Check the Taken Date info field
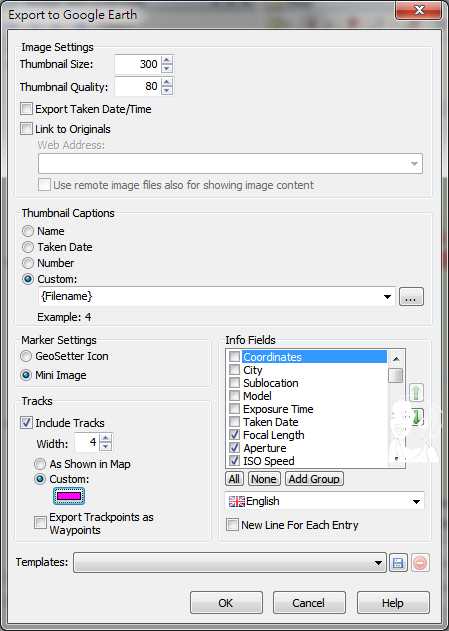The image size is (449, 631). pos(234,422)
